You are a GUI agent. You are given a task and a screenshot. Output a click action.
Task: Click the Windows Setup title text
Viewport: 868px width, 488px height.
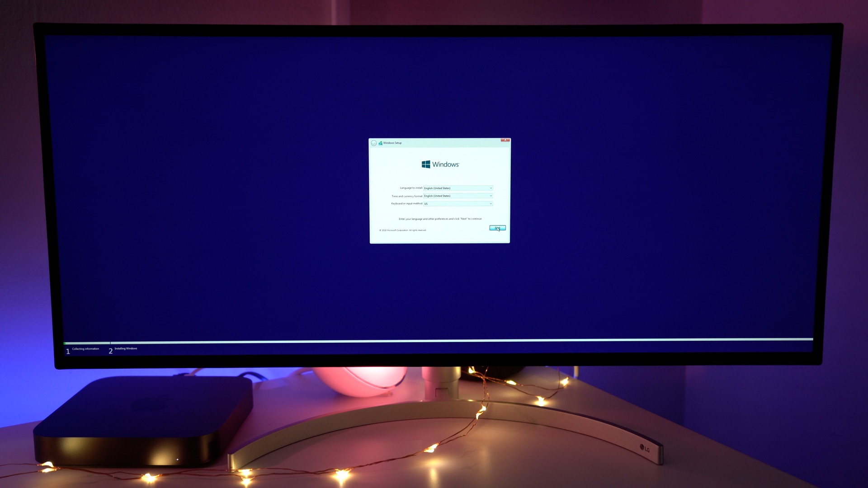click(x=392, y=143)
